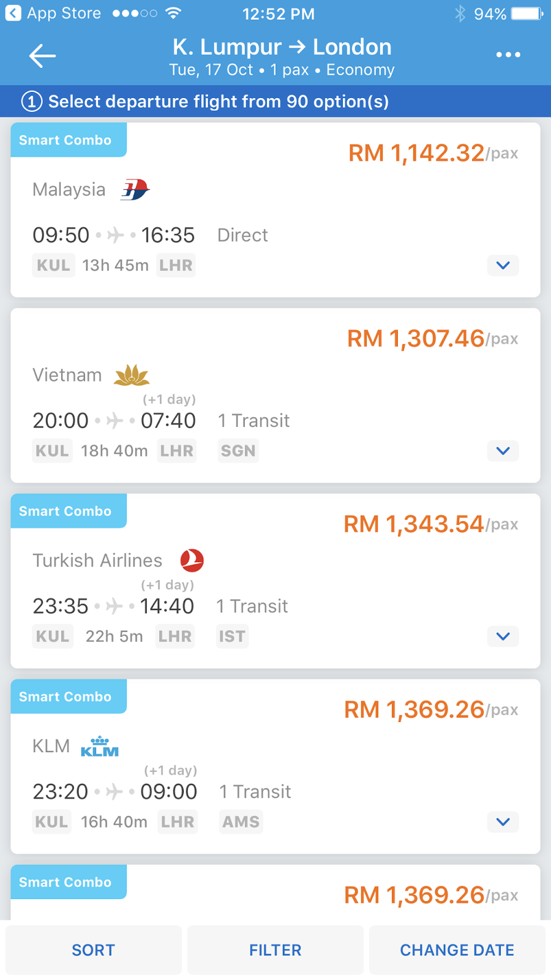
Task: Tap the KLM crown logo
Action: coord(100,747)
